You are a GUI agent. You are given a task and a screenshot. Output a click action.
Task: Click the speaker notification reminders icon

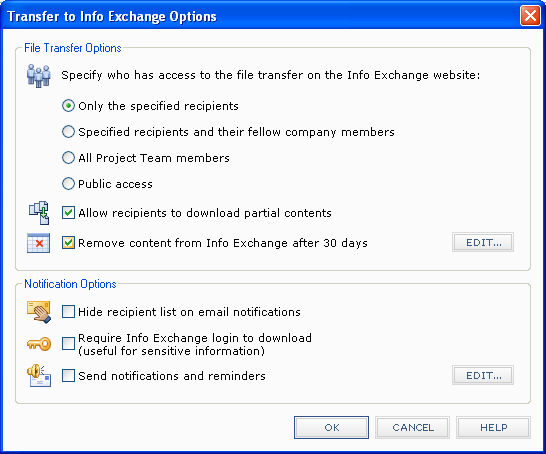pos(39,375)
